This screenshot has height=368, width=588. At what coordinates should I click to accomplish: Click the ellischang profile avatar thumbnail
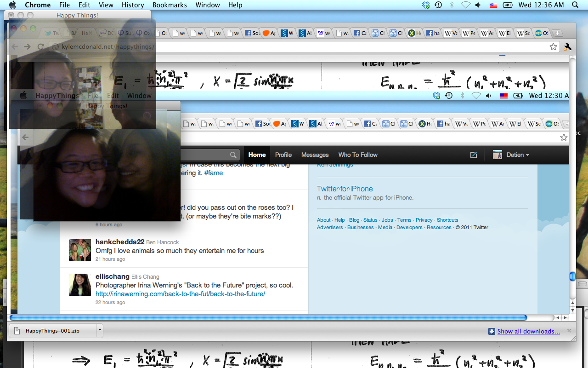coord(79,285)
